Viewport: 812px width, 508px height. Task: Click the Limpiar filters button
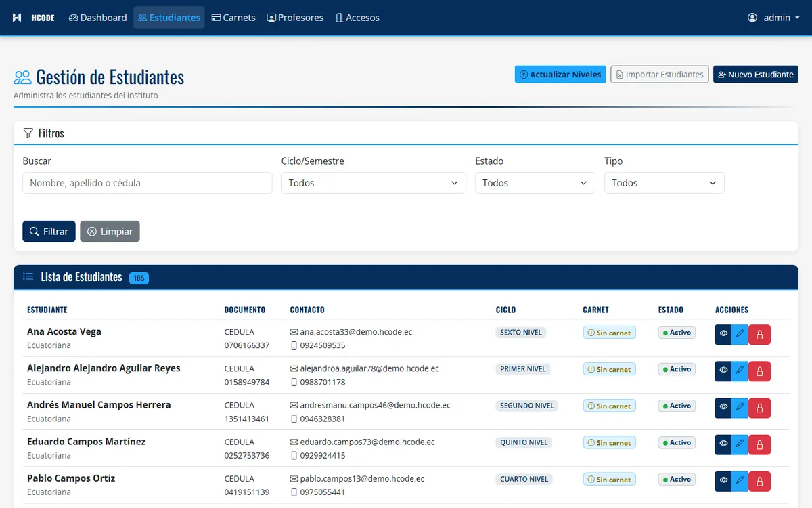(110, 232)
